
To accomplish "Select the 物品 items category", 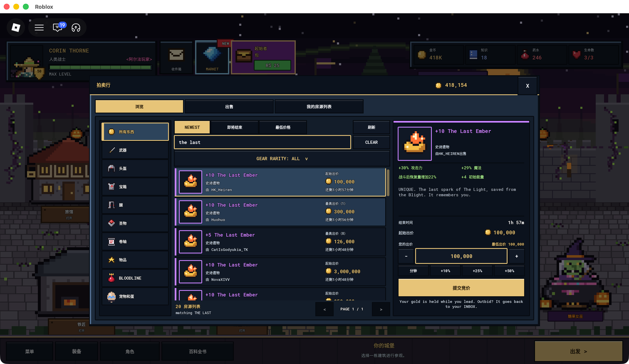I will point(135,260).
